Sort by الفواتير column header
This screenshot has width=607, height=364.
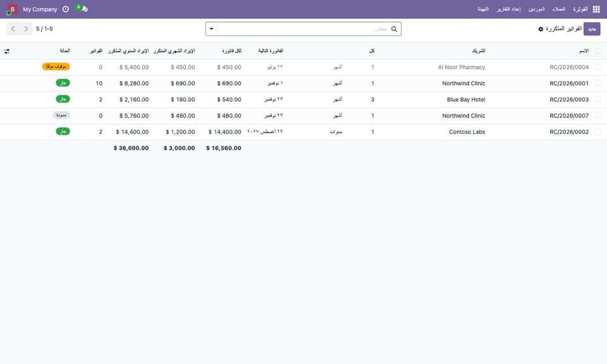pos(96,51)
